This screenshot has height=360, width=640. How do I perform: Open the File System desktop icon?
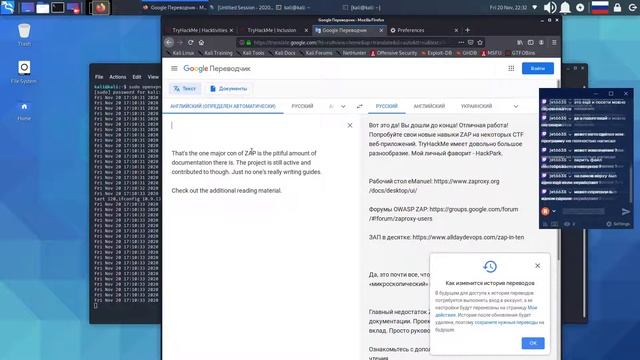pos(24,72)
